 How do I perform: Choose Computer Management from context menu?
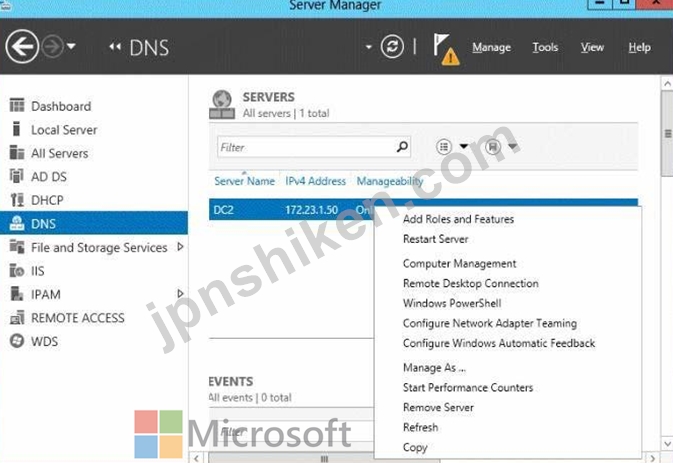pyautogui.click(x=460, y=264)
